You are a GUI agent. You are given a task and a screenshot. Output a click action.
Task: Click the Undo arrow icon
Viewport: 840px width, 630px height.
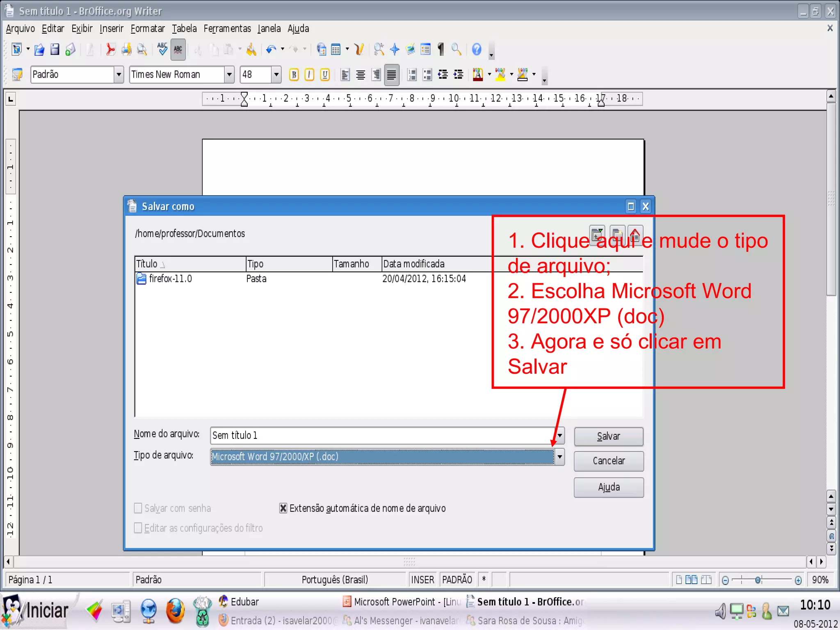(271, 50)
